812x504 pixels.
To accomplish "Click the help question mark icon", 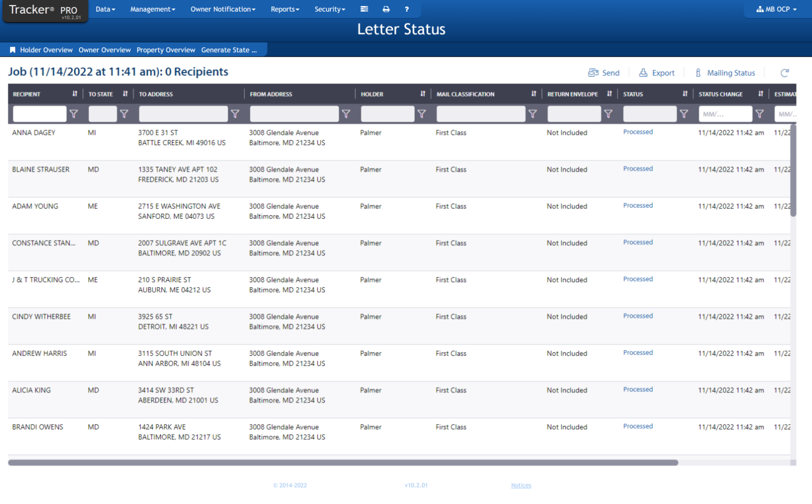I will (x=407, y=9).
